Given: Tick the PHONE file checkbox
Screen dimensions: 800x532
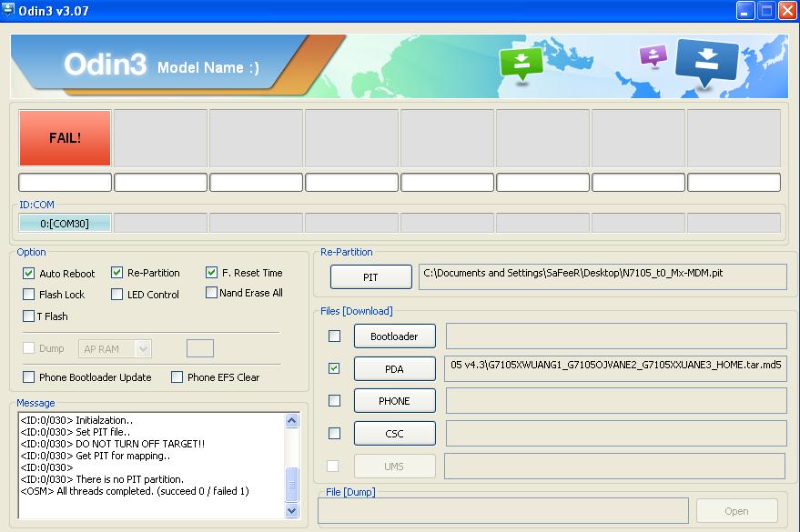Looking at the screenshot, I should coord(334,400).
